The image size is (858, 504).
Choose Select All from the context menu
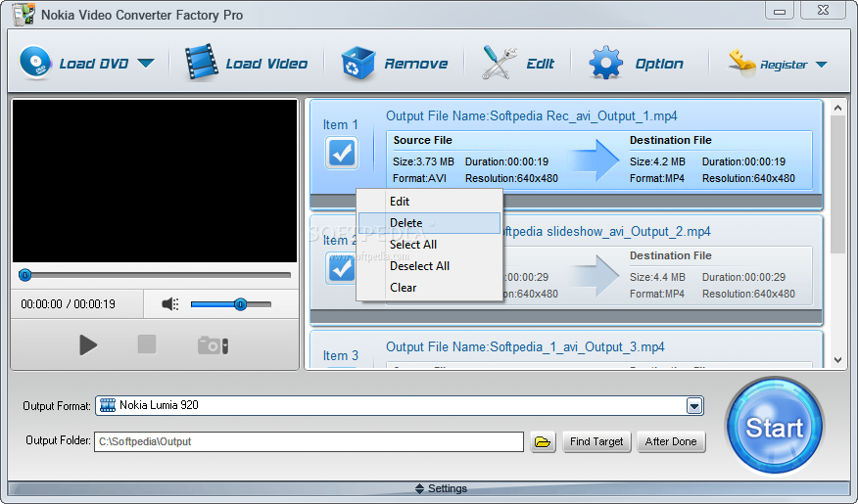point(430,245)
